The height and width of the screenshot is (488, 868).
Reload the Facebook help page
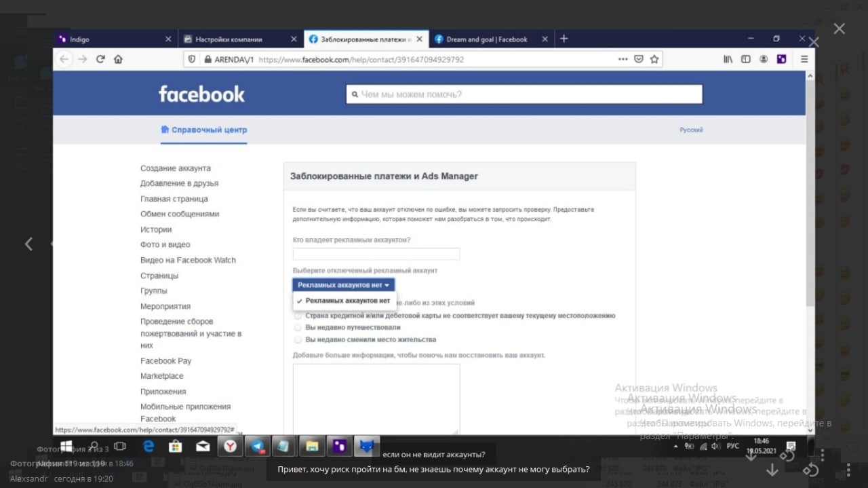click(100, 59)
